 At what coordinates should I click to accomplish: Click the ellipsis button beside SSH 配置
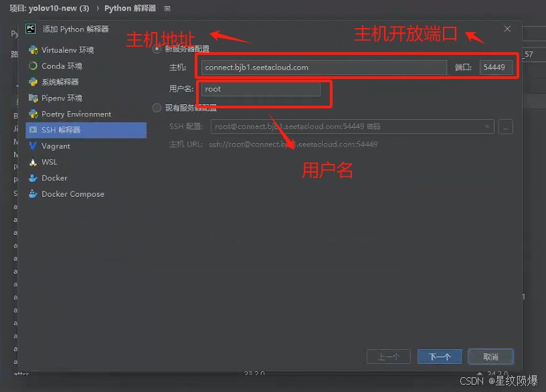click(505, 126)
